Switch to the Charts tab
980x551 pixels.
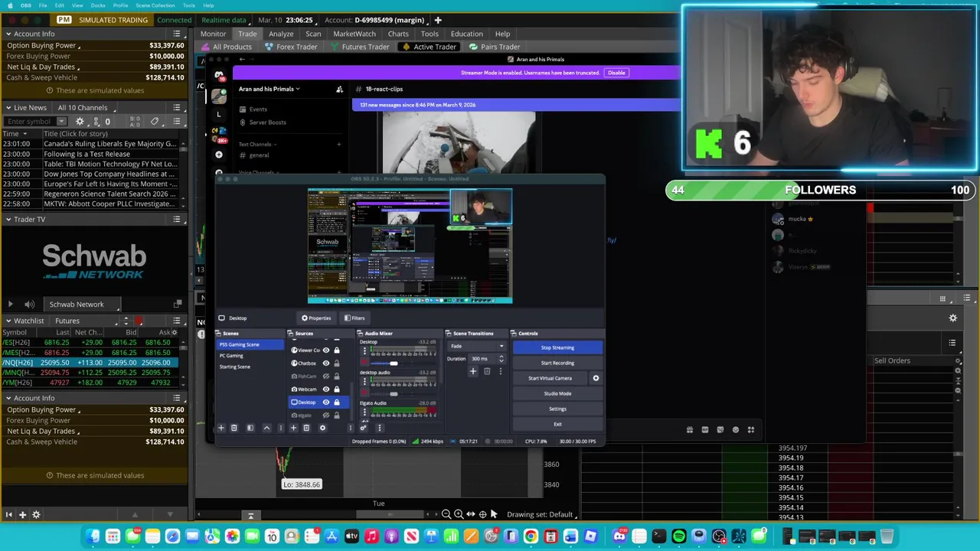click(398, 34)
